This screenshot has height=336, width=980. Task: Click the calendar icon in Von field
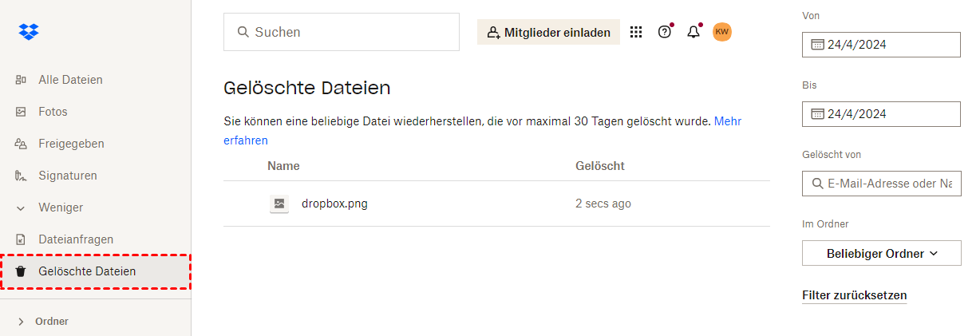click(x=817, y=45)
